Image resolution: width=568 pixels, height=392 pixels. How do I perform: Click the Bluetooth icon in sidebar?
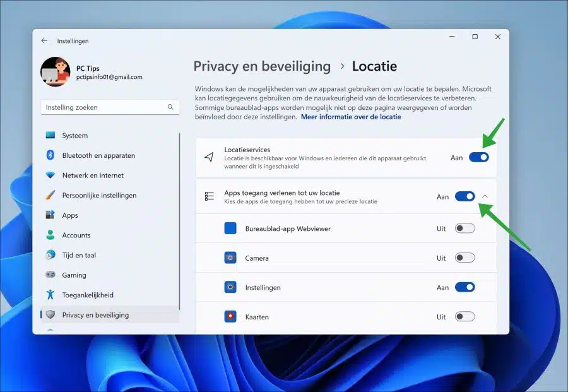(50, 155)
